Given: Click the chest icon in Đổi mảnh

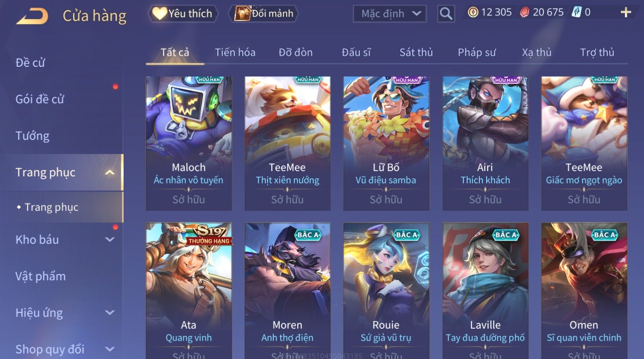Looking at the screenshot, I should (242, 13).
